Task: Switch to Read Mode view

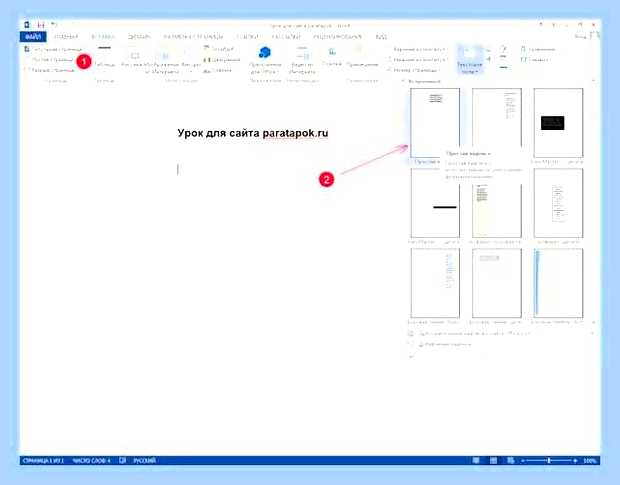Action: point(476,460)
